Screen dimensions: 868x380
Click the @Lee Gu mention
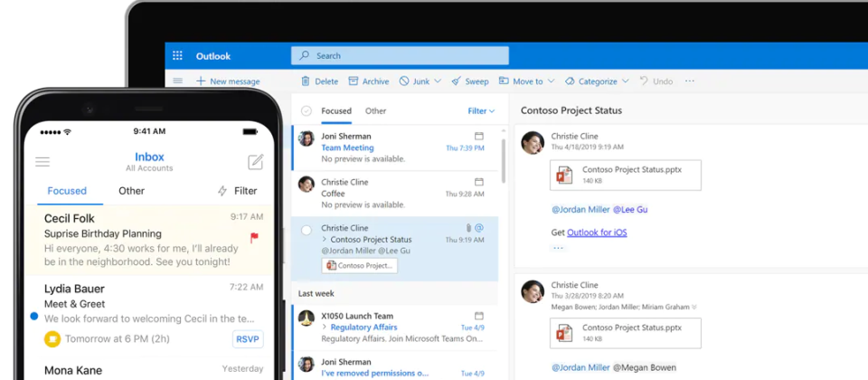pyautogui.click(x=630, y=210)
